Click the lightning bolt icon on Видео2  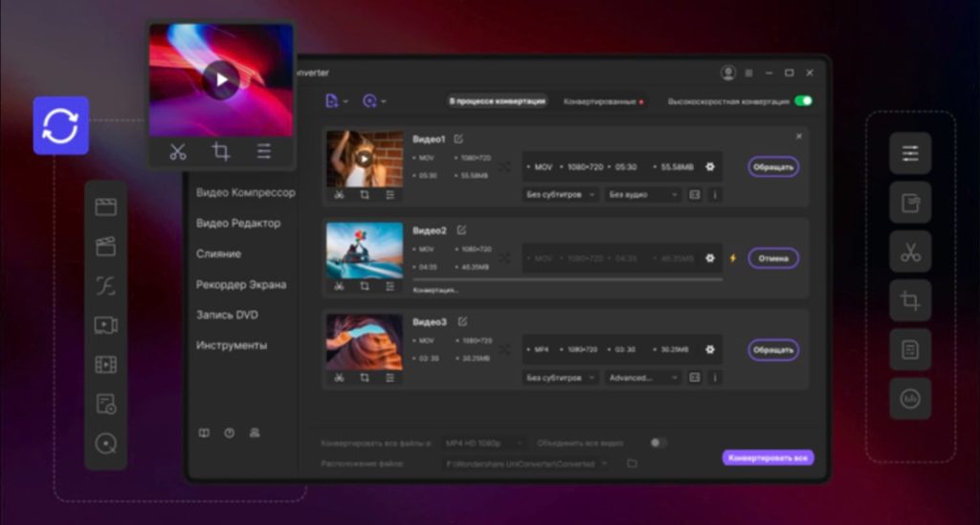pyautogui.click(x=733, y=258)
